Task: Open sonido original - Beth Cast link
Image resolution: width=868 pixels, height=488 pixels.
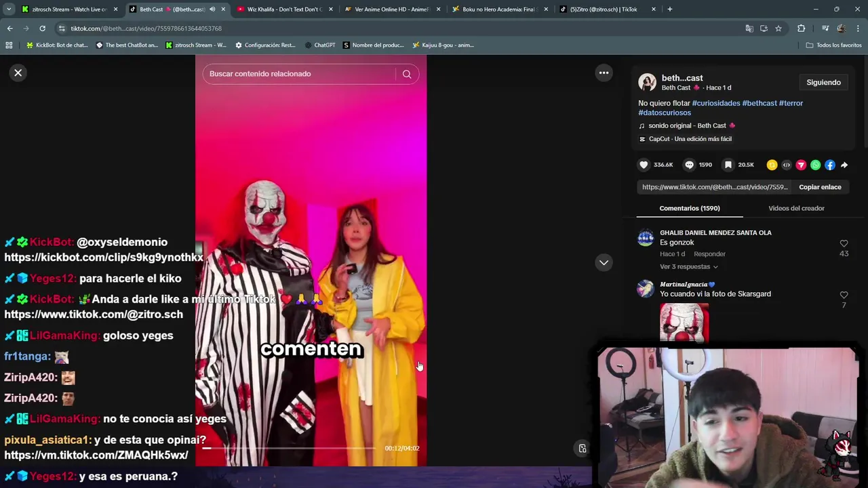Action: (x=687, y=125)
